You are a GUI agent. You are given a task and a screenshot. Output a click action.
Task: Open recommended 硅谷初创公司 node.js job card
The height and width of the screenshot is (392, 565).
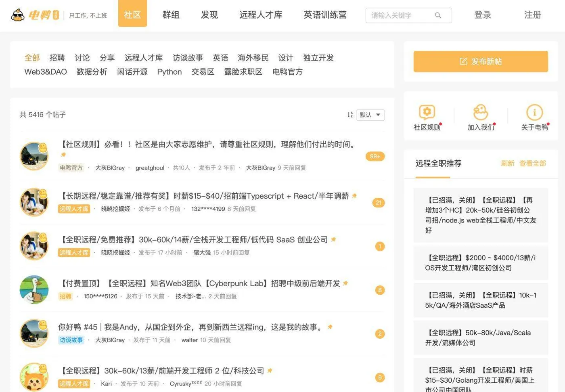(x=481, y=215)
